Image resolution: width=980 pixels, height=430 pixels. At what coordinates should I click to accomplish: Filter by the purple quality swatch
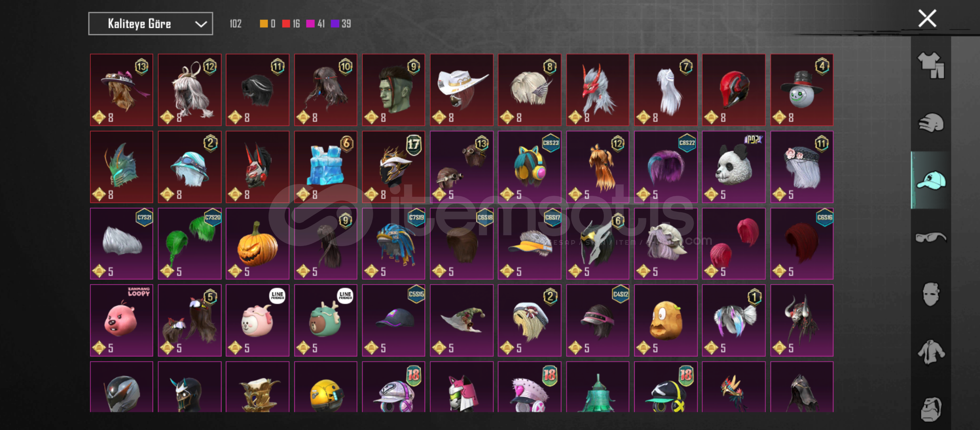tap(335, 24)
